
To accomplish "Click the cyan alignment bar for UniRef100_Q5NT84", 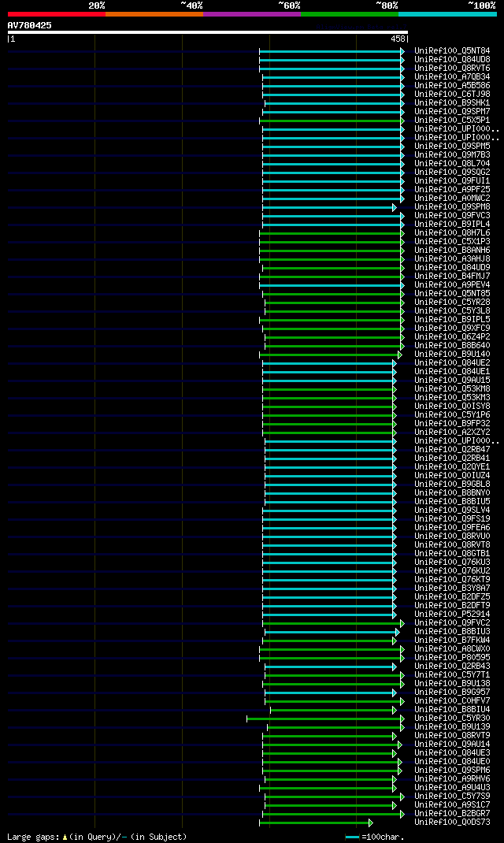I will click(x=332, y=51).
